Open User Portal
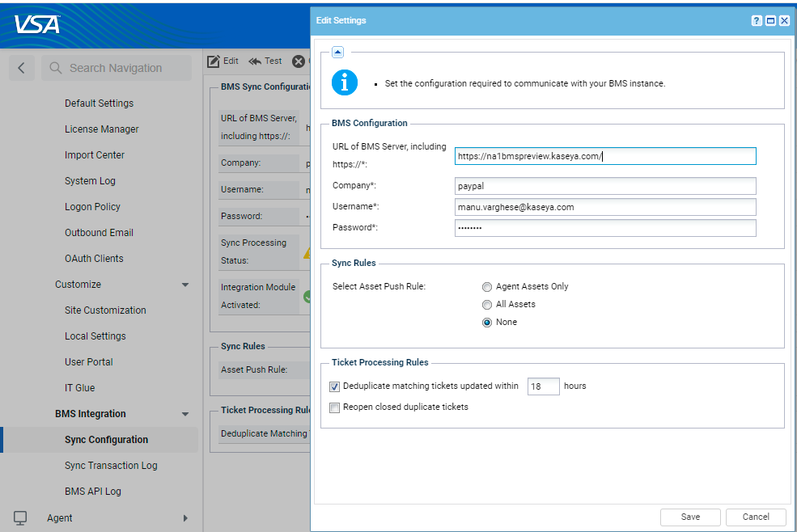797x532 pixels. 89,362
